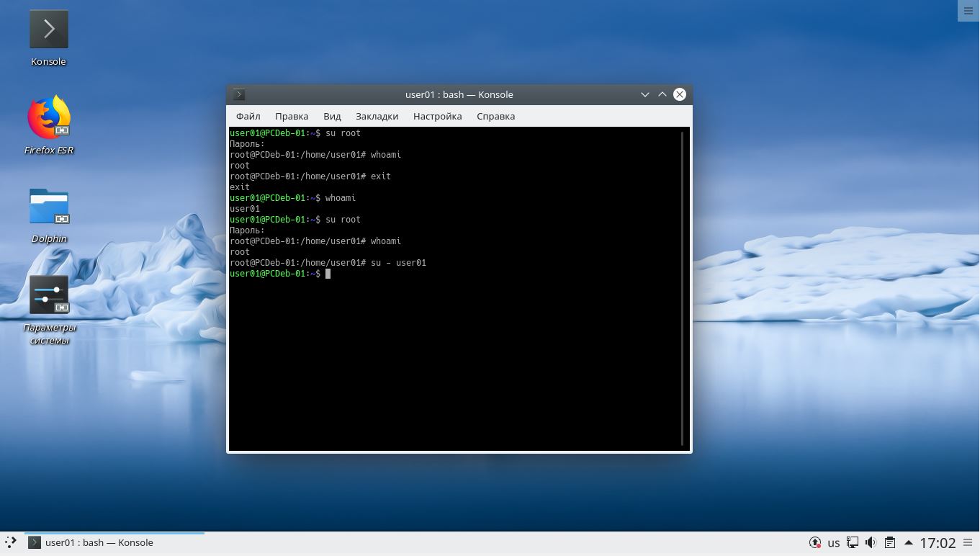Open the panel hamburger menu on the taskbar
This screenshot has height=556, width=980.
[x=968, y=542]
